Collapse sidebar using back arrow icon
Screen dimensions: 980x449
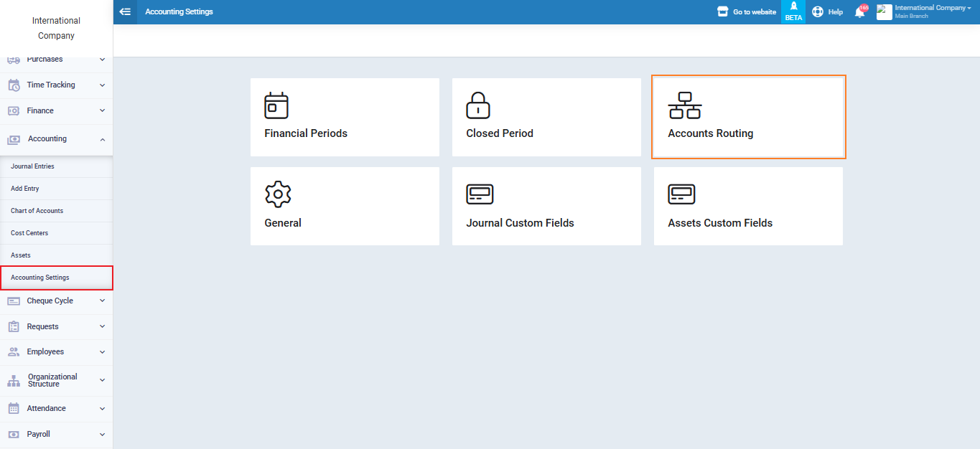(125, 11)
